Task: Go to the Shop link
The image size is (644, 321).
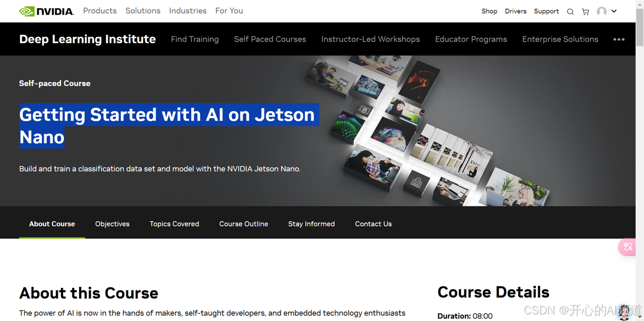Action: click(489, 11)
